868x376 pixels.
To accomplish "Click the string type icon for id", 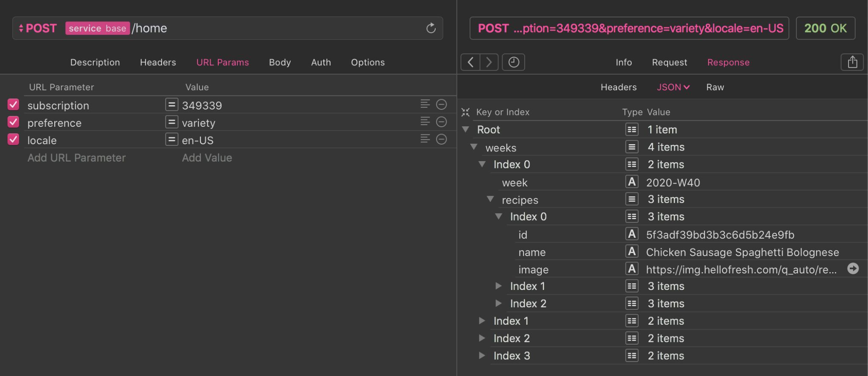I will pyautogui.click(x=632, y=234).
